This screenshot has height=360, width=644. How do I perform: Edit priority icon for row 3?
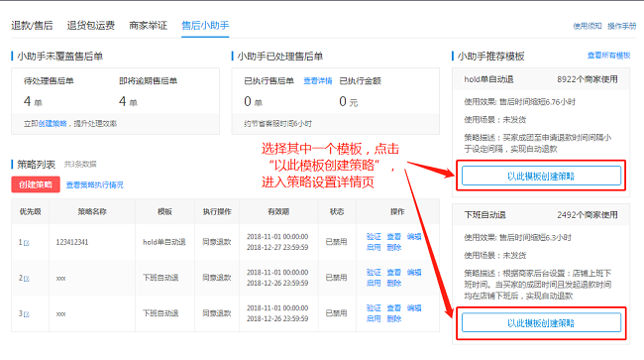pyautogui.click(x=27, y=314)
